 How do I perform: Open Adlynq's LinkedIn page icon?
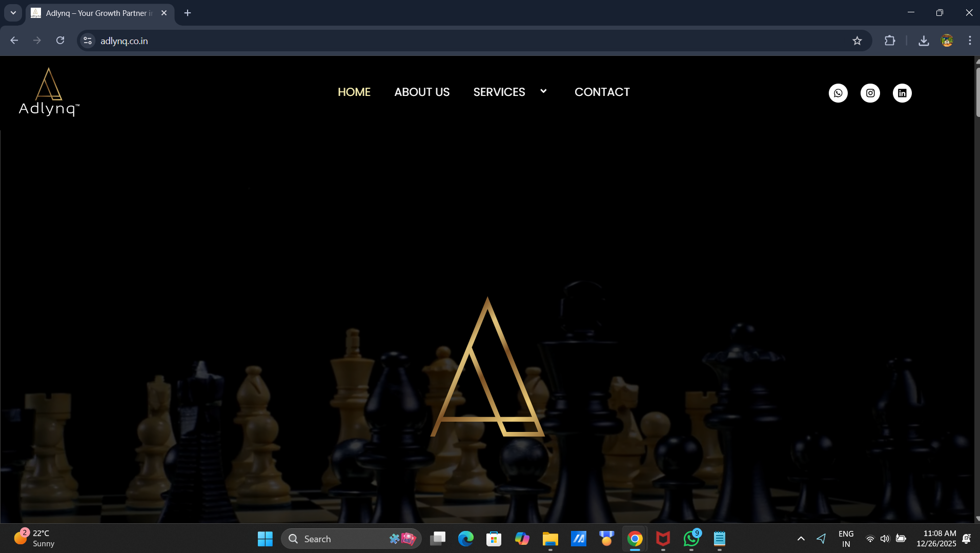click(902, 93)
